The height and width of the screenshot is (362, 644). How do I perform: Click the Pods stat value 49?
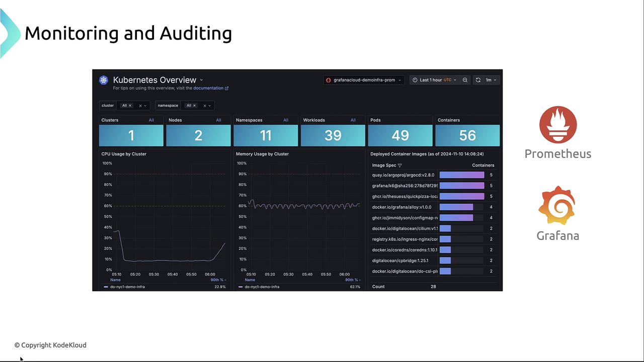coord(400,136)
